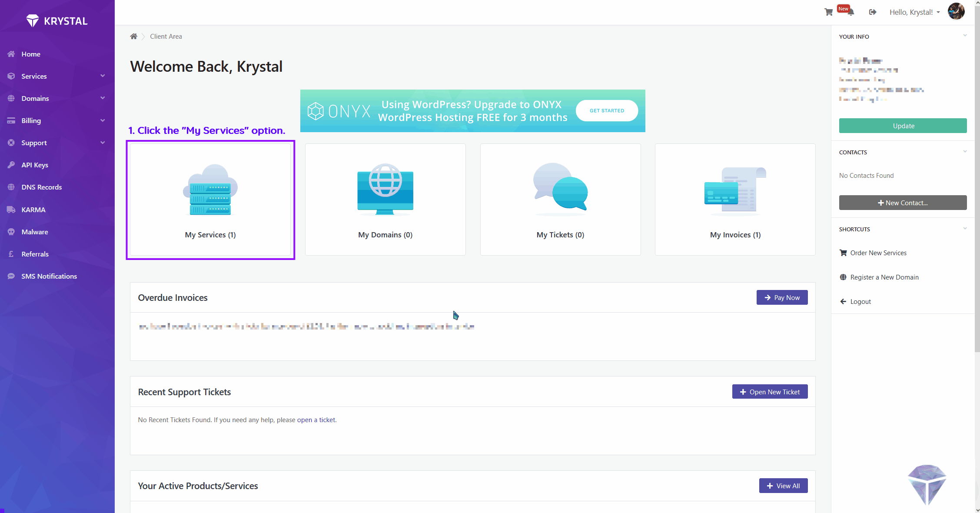Click the New Contact... button
This screenshot has width=980, height=513.
(x=903, y=203)
